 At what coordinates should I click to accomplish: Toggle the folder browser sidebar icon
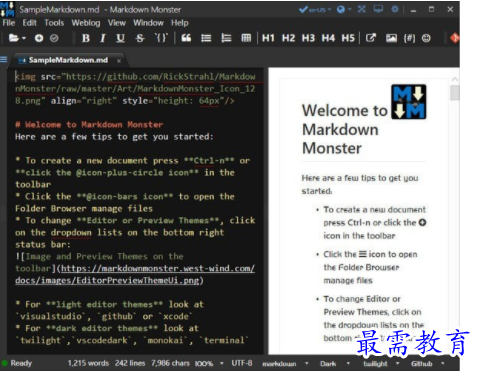click(x=4, y=60)
